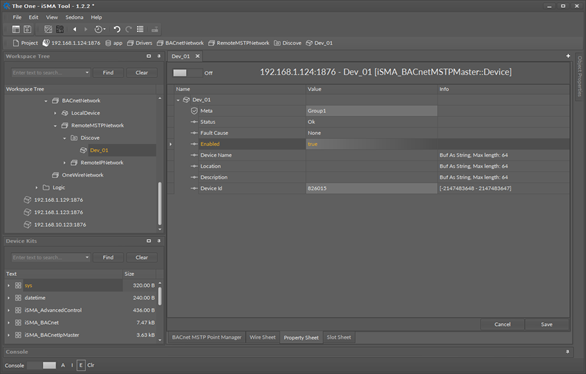Click the list view toolbar icon
The image size is (586, 374).
pyautogui.click(x=140, y=29)
